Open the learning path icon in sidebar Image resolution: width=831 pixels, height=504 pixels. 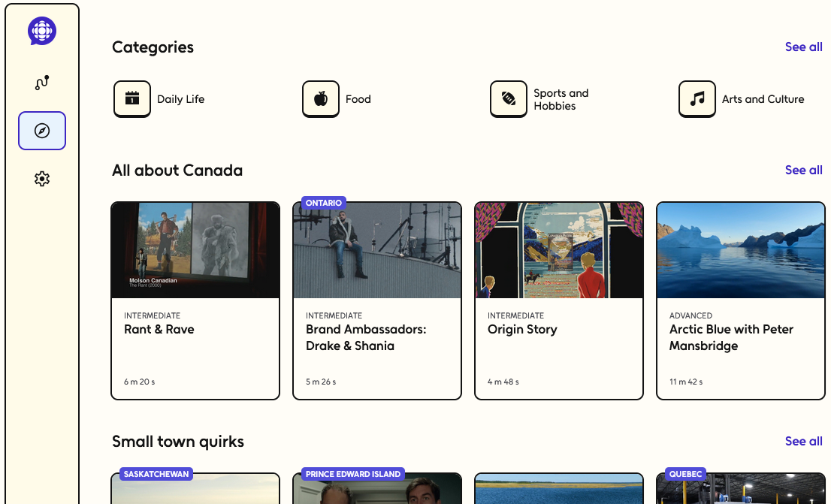coord(42,83)
